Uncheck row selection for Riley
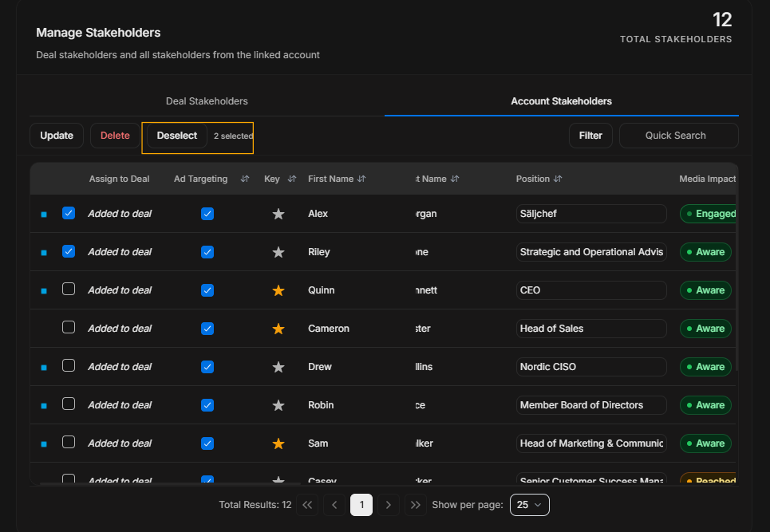 (x=69, y=251)
